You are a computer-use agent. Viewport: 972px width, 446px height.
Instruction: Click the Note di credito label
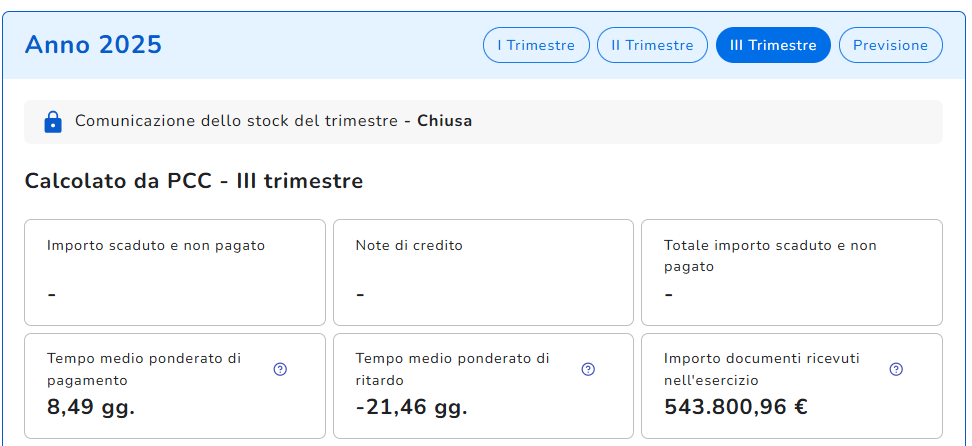[x=409, y=245]
